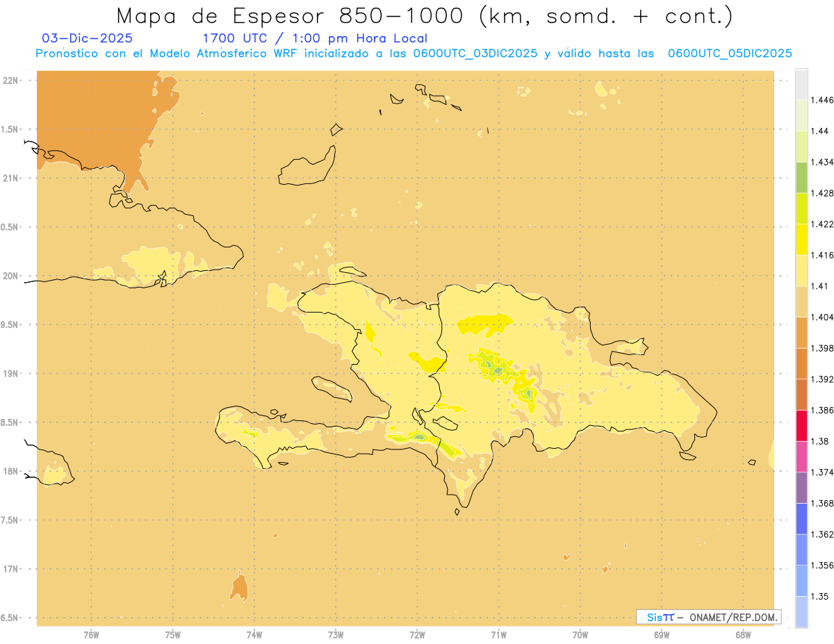
Task: Select the colorbar value 1.434
Action: click(x=824, y=162)
